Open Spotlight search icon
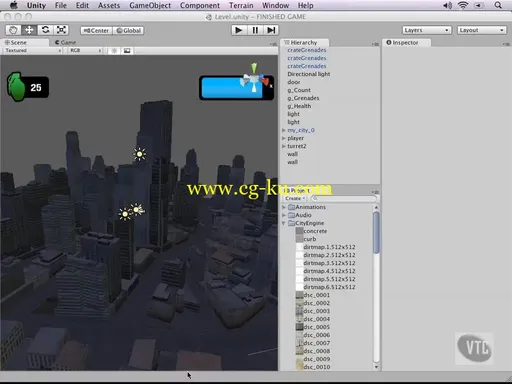 tap(498, 5)
